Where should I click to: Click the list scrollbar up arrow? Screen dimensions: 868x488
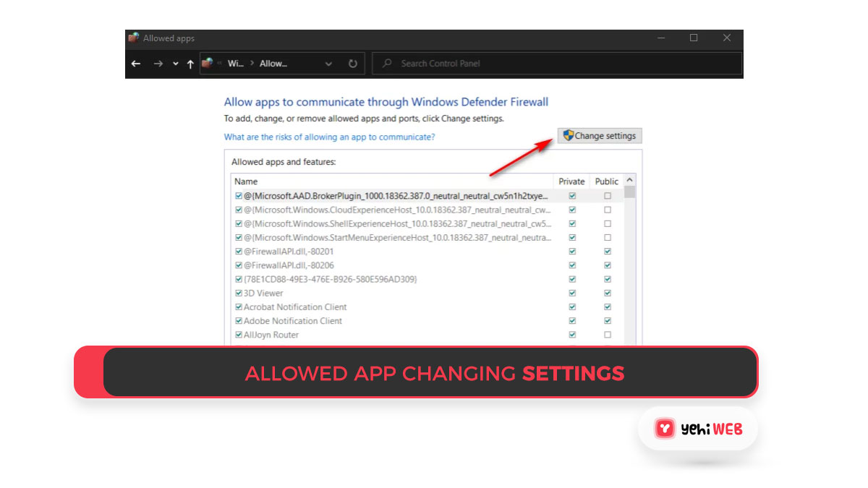629,180
